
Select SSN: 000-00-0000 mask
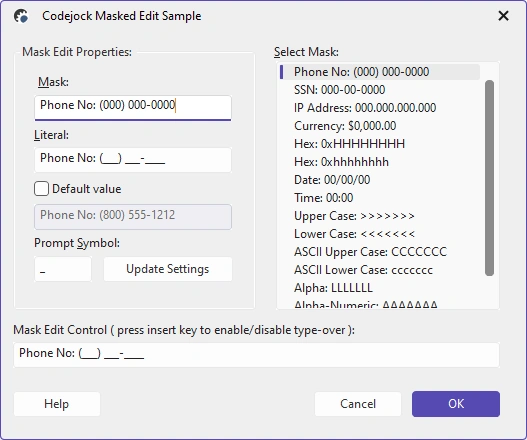380,90
